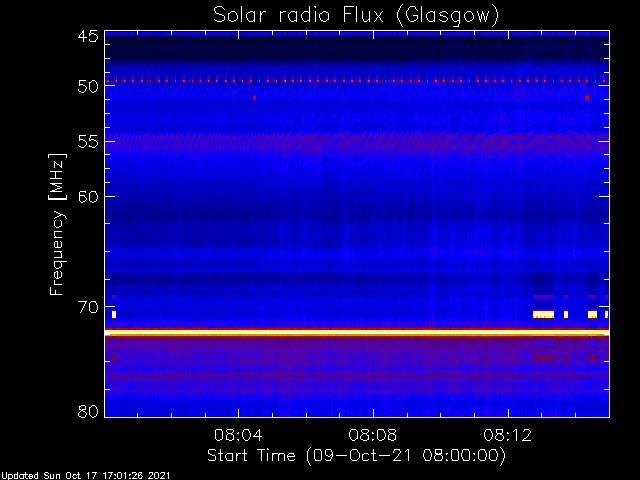The height and width of the screenshot is (480, 640).
Task: Click the "08:08" time tick label
Action: click(x=373, y=435)
